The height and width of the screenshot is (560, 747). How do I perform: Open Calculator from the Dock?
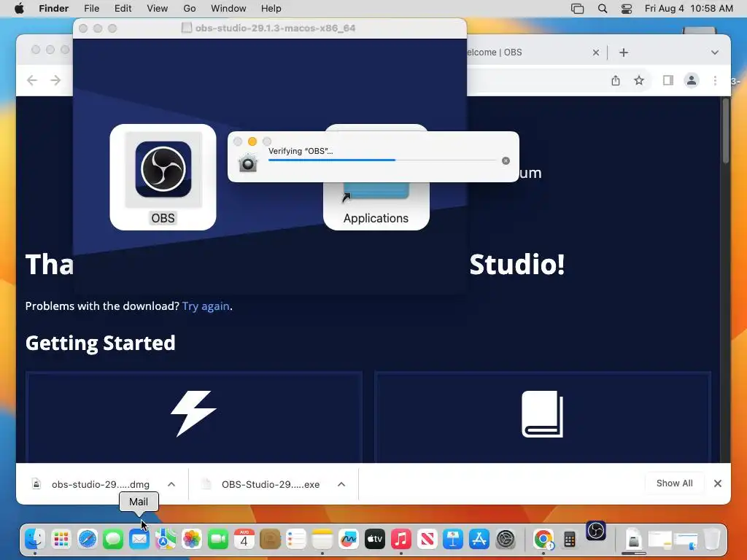tap(569, 540)
